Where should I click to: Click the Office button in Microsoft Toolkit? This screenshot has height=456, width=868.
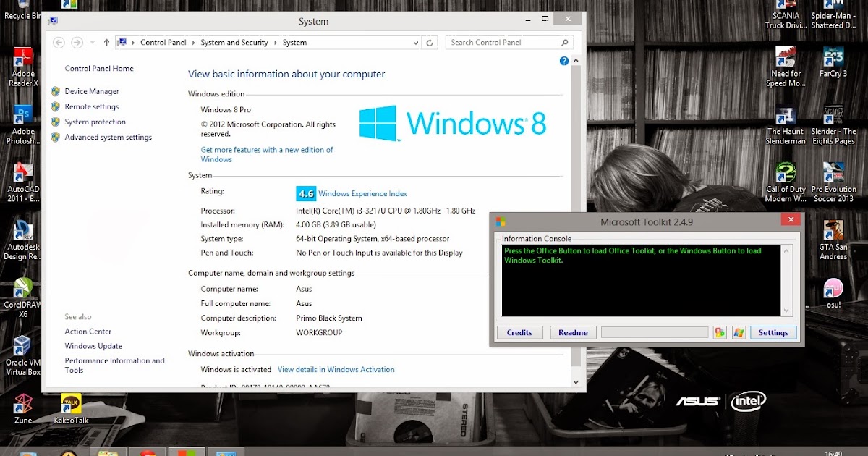click(720, 332)
